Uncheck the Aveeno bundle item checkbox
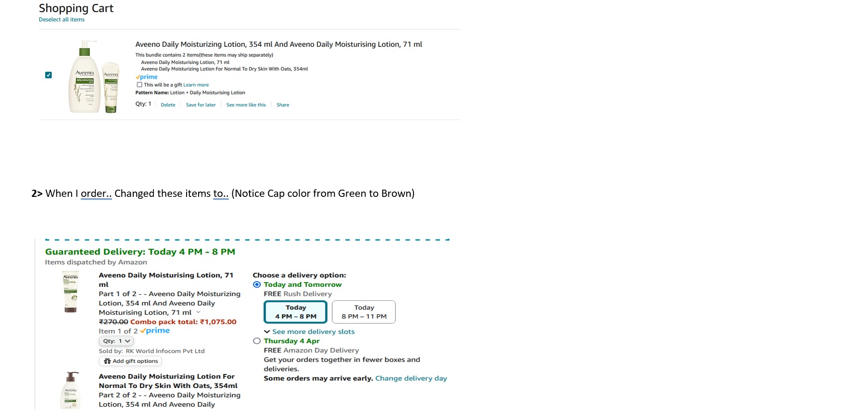 (x=49, y=75)
